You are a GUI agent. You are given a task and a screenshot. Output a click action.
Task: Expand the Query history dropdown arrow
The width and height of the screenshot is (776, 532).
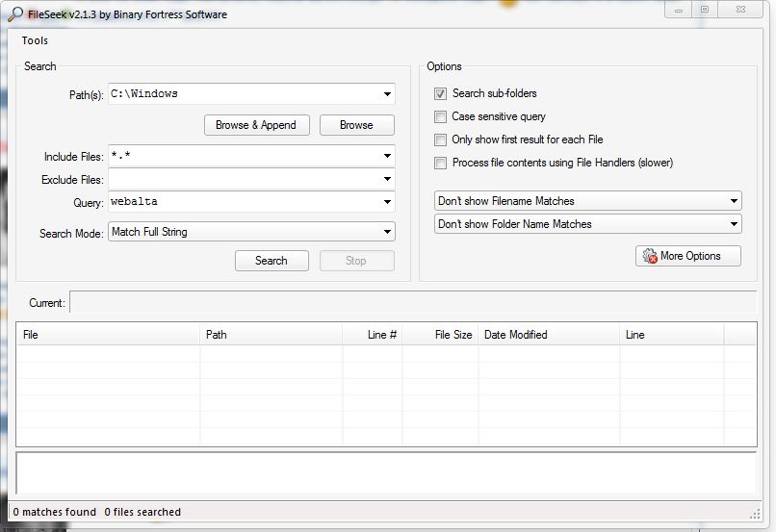[387, 202]
